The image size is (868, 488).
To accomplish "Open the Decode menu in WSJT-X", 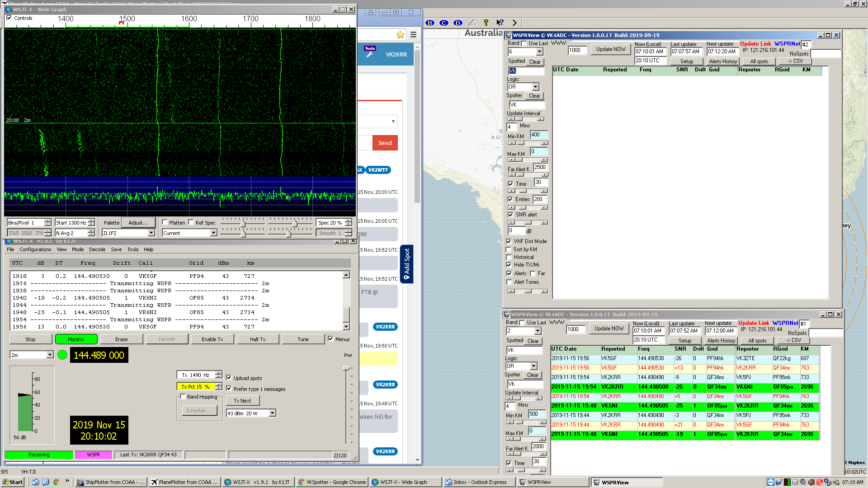I will [x=97, y=249].
